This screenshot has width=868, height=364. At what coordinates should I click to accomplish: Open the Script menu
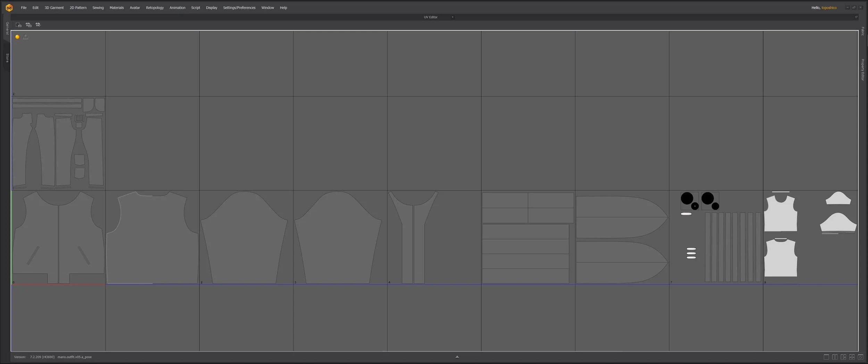[195, 8]
